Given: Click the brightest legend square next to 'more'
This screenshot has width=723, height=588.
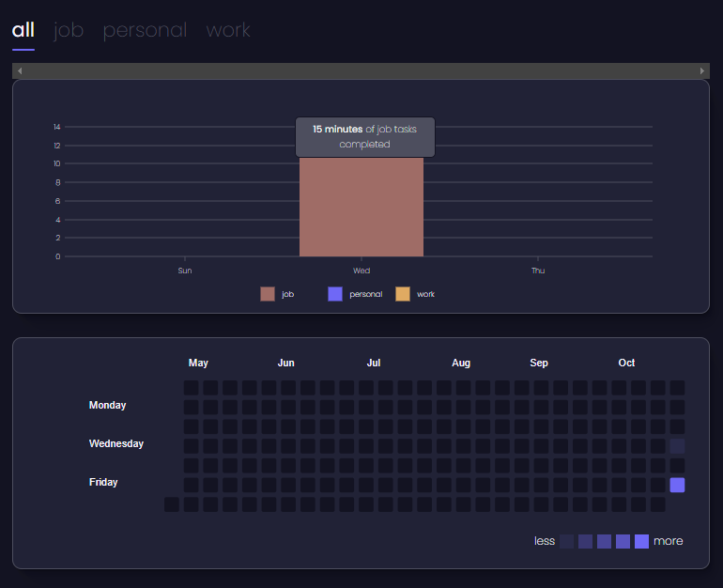Looking at the screenshot, I should pyautogui.click(x=642, y=541).
